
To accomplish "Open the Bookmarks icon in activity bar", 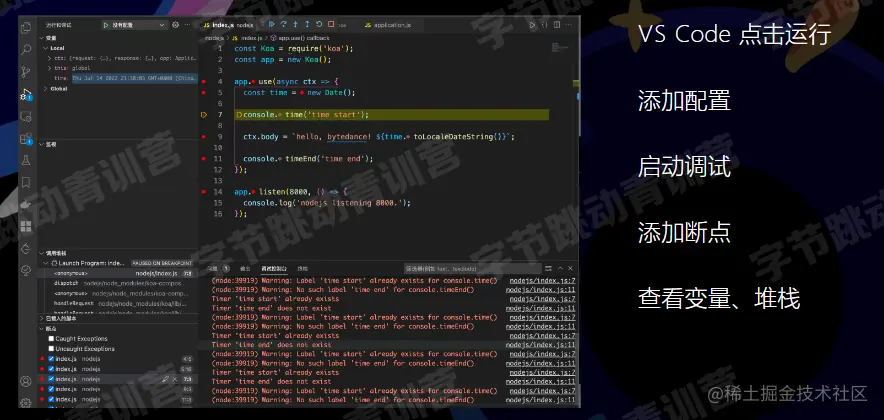I will 25,183.
